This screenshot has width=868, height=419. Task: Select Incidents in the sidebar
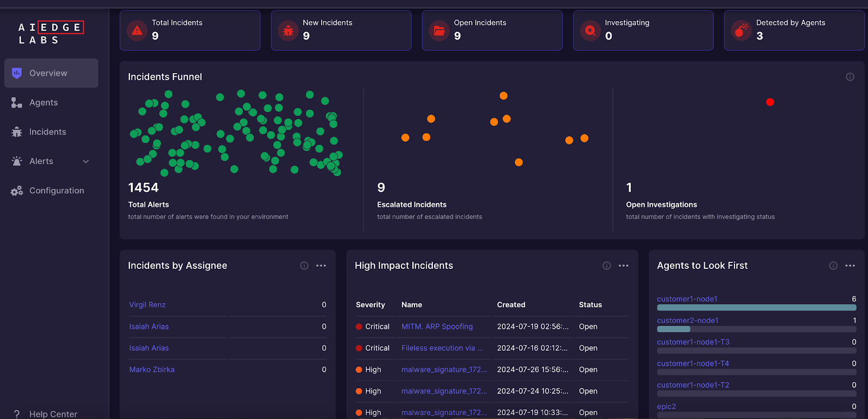48,132
